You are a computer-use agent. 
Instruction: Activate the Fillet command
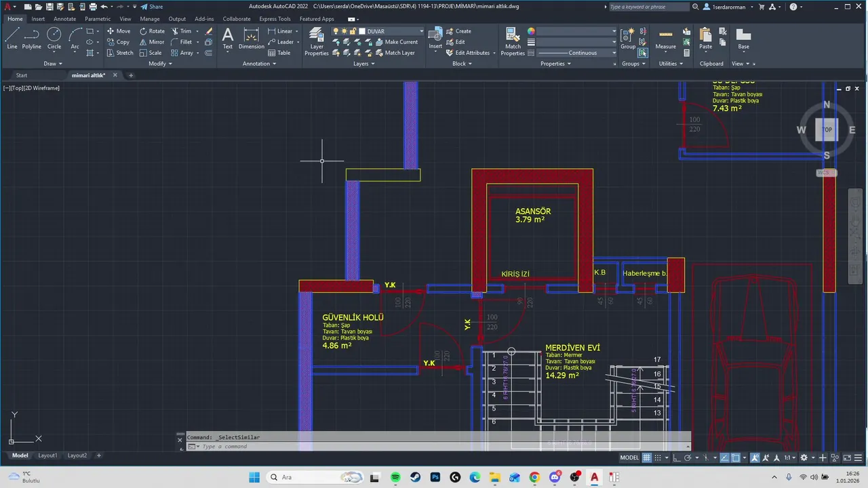click(x=182, y=42)
